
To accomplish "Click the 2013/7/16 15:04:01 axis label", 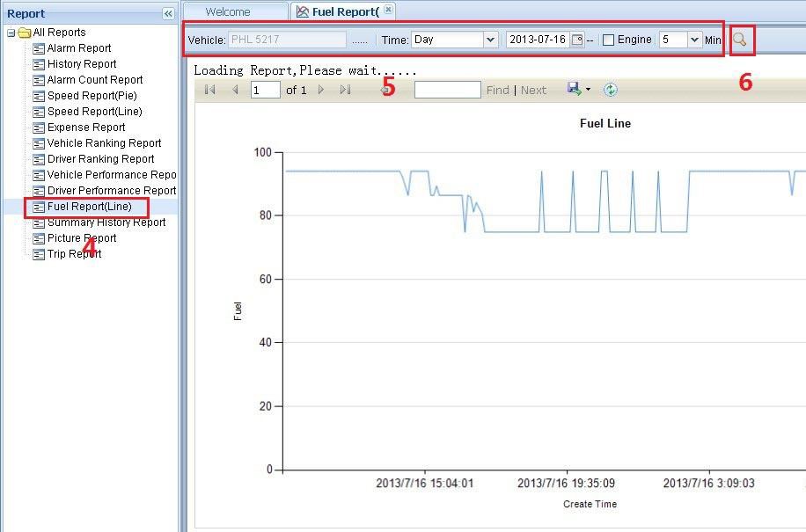I will [425, 484].
